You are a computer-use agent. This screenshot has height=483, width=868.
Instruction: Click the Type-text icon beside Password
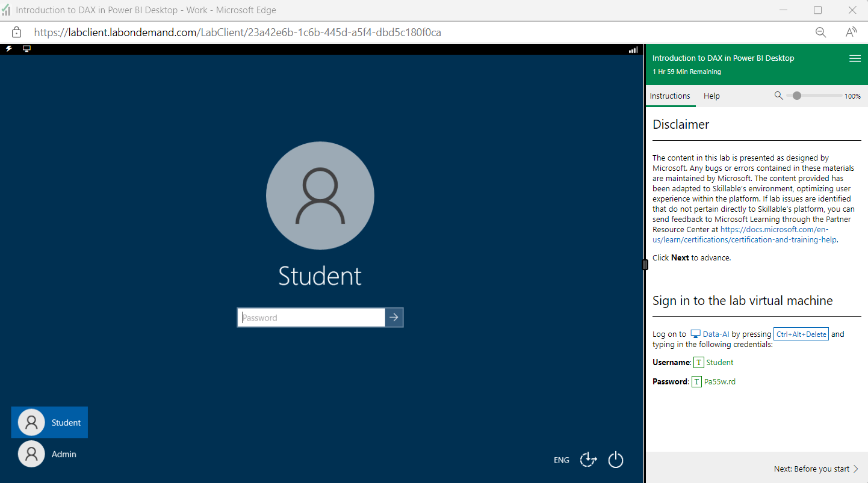click(696, 382)
